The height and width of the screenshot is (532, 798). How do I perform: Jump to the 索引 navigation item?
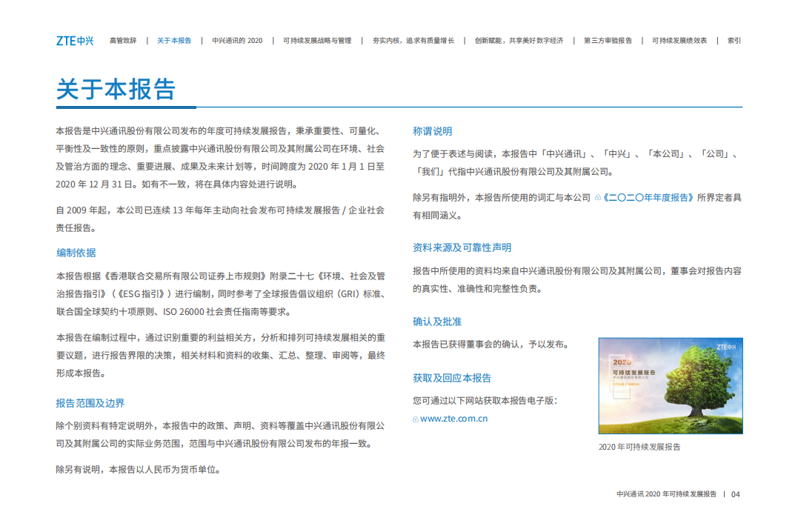coord(732,41)
